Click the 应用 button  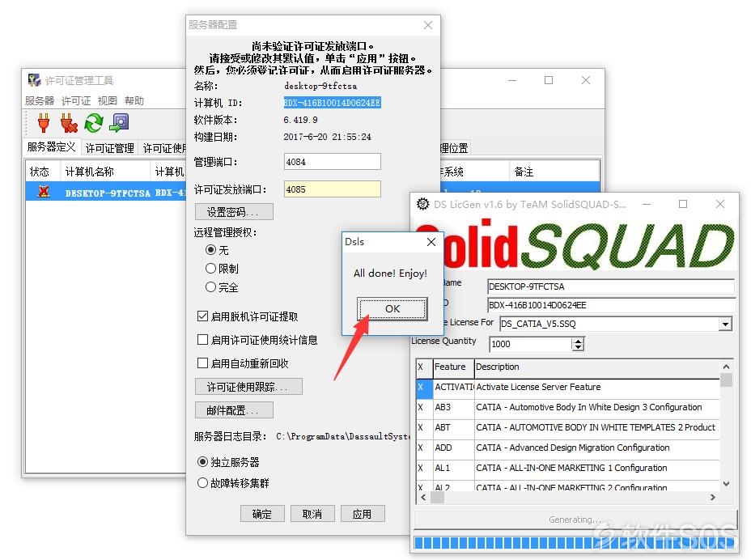pos(362,514)
